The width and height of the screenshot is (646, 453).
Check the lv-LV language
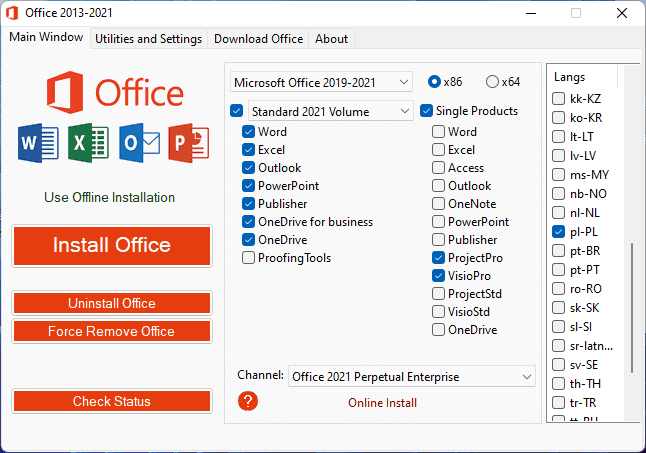tap(558, 155)
